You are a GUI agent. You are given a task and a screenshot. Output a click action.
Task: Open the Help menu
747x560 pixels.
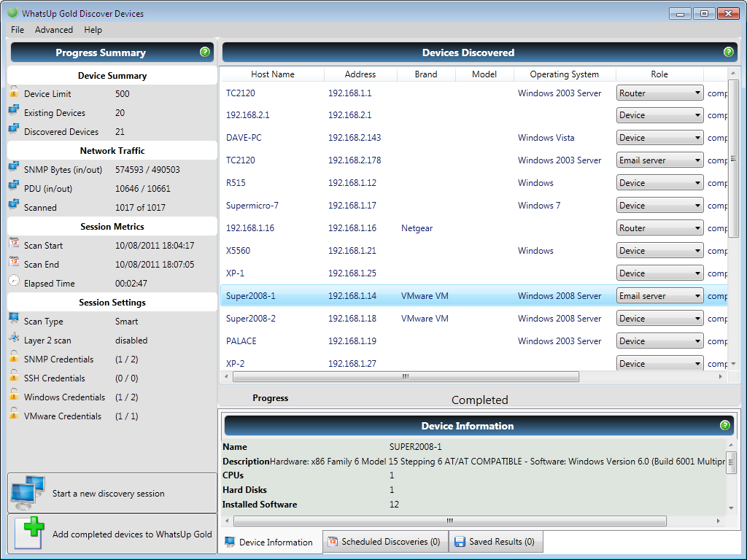pyautogui.click(x=93, y=29)
